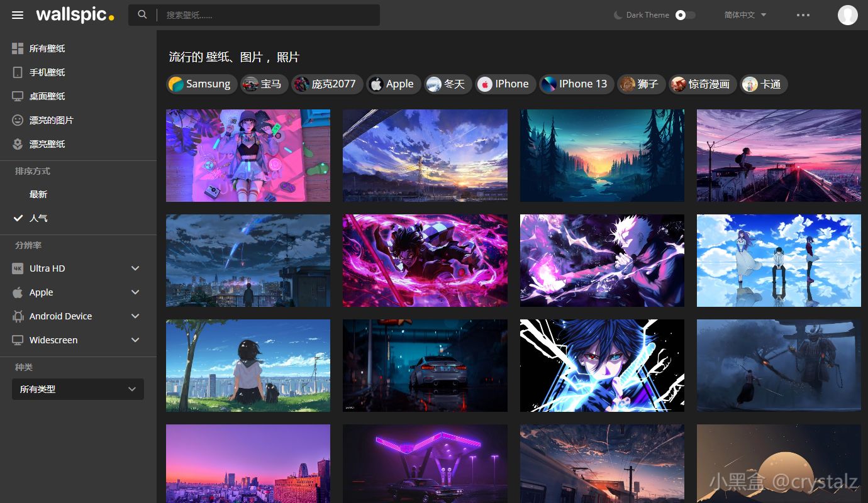The height and width of the screenshot is (503, 868).
Task: Click the 卡通 tag cartoon icon
Action: 750,84
